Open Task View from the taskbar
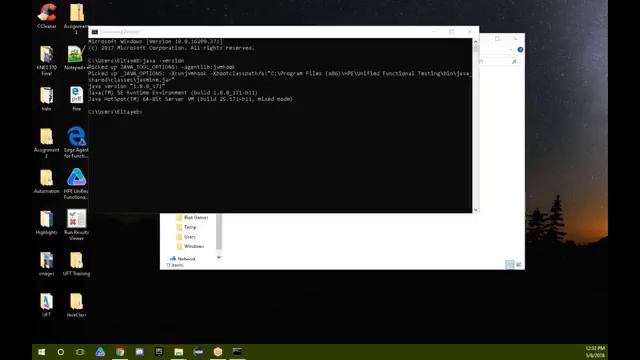The width and height of the screenshot is (640, 360). (x=80, y=352)
